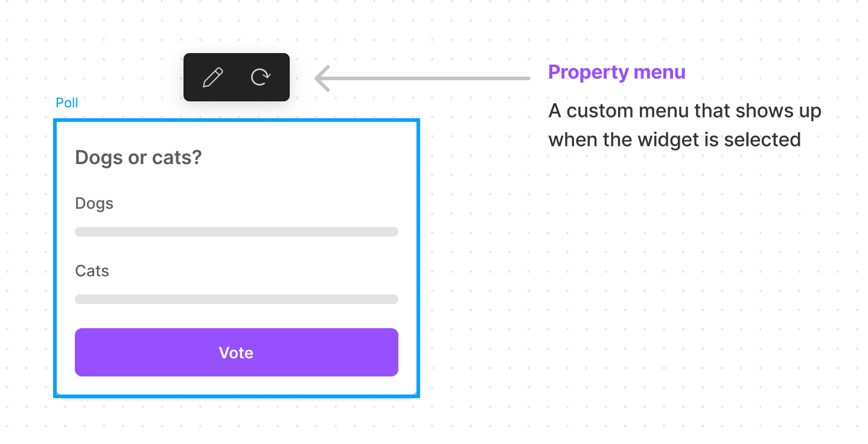Screen dimensions: 868x444
Task: Click the pencil edit icon
Action: coord(212,77)
